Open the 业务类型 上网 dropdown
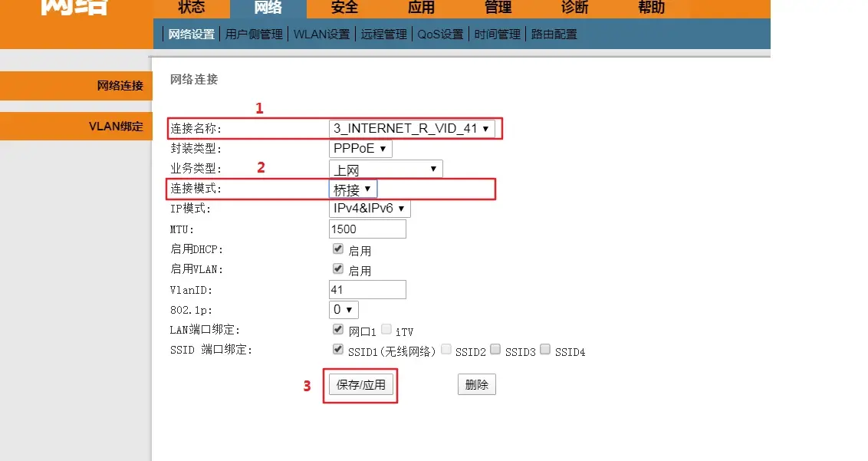Viewport: 868px width, 461px height. (386, 169)
